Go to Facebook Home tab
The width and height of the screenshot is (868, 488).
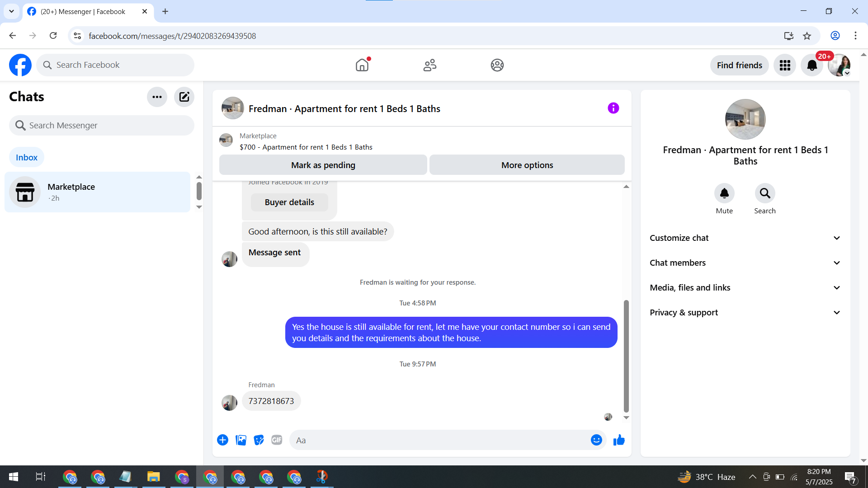362,66
